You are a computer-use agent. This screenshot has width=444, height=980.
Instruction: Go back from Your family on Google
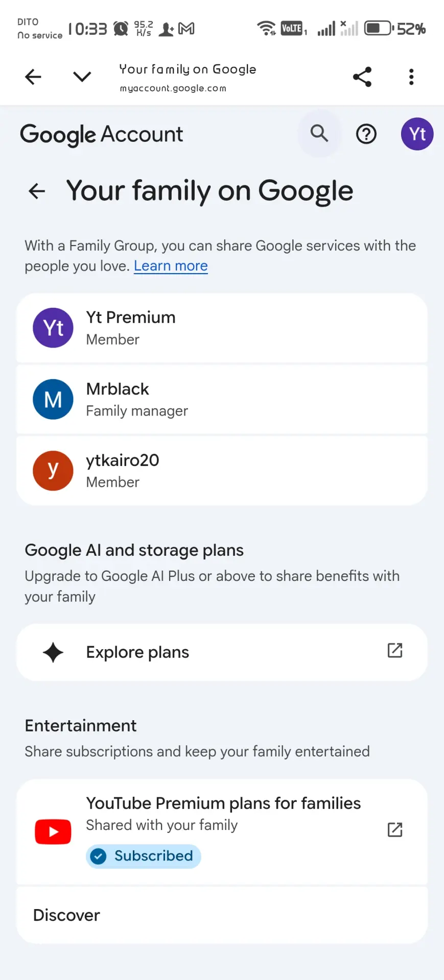point(37,191)
